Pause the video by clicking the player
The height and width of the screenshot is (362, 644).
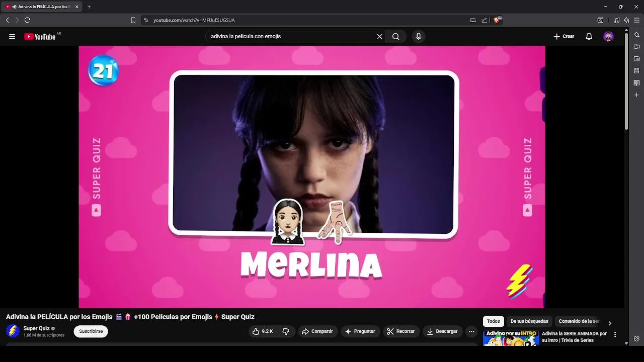click(x=311, y=176)
